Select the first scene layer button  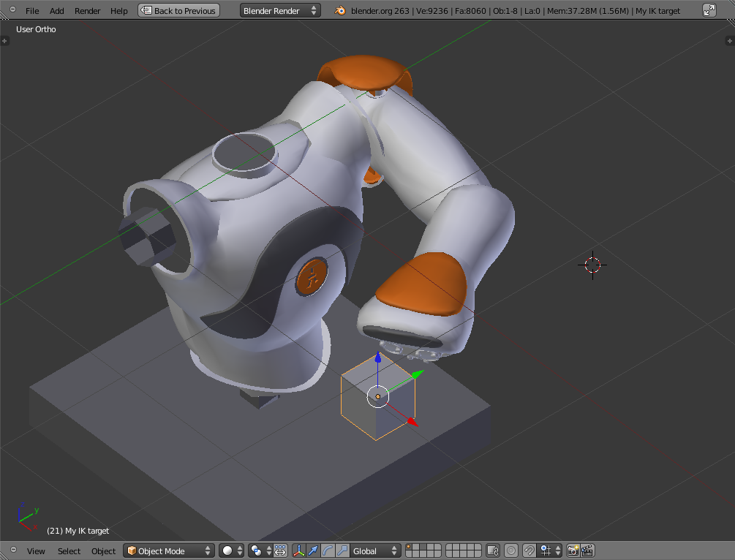pos(409,548)
